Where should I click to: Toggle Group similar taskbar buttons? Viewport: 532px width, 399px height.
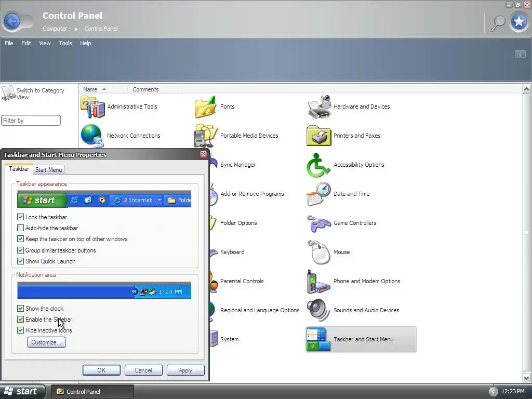coord(20,250)
